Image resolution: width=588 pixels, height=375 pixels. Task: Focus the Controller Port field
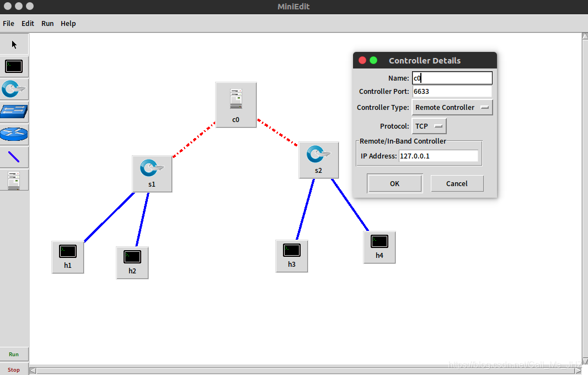(x=452, y=91)
